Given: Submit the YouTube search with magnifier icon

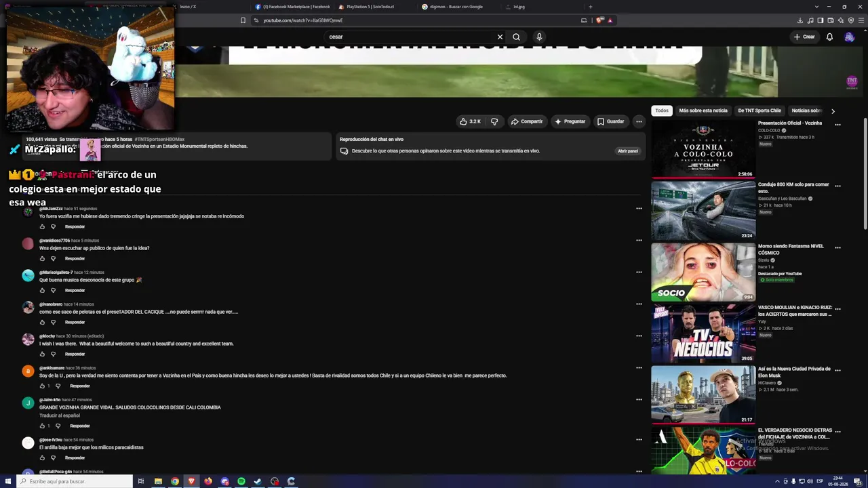Looking at the screenshot, I should click(516, 37).
